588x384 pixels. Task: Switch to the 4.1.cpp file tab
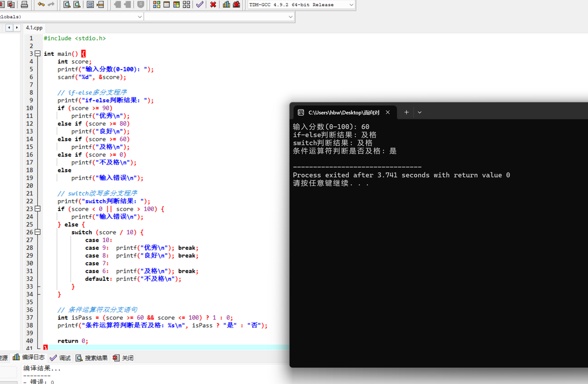(34, 28)
